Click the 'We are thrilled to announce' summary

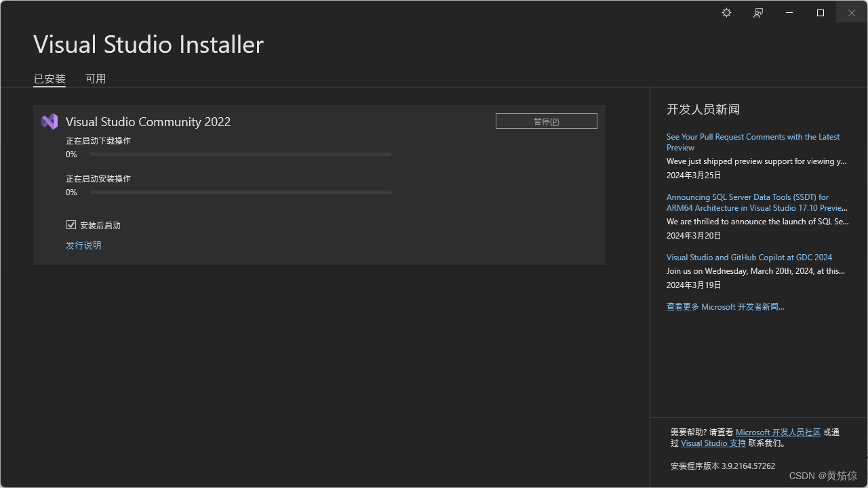757,221
